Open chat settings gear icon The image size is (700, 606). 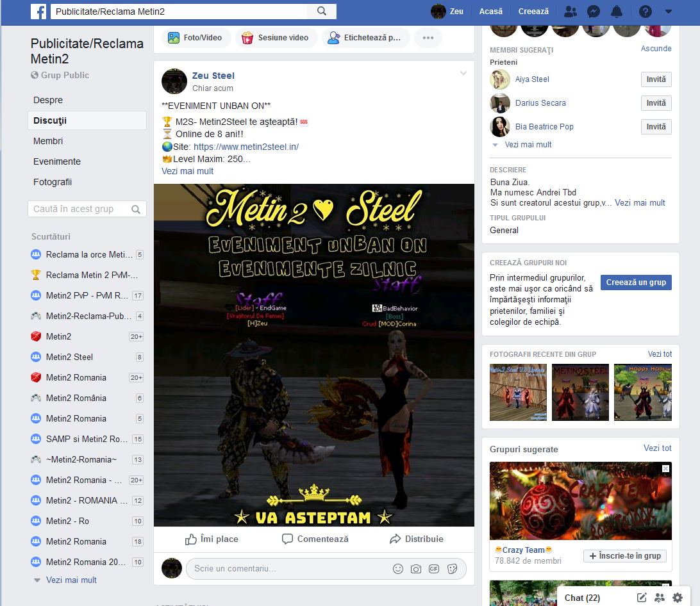click(678, 598)
